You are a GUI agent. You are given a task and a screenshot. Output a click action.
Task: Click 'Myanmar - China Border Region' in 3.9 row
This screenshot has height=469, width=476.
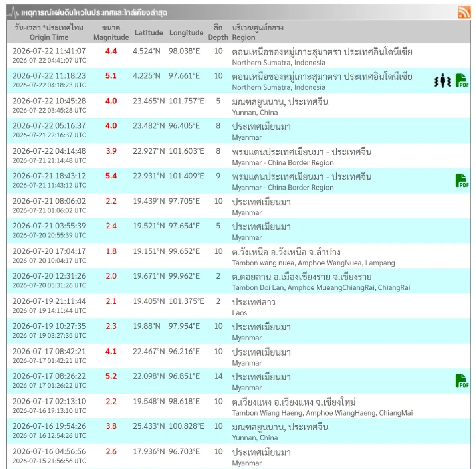[x=282, y=163]
